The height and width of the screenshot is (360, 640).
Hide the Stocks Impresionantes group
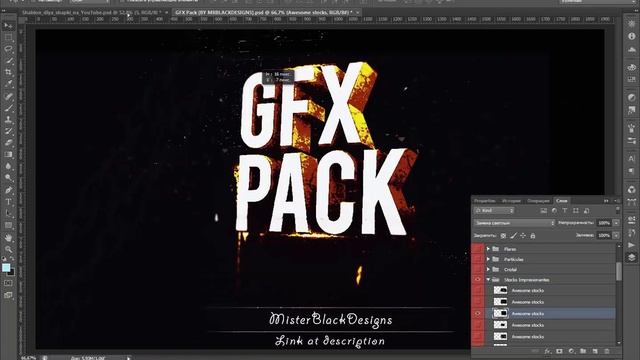[x=478, y=280]
